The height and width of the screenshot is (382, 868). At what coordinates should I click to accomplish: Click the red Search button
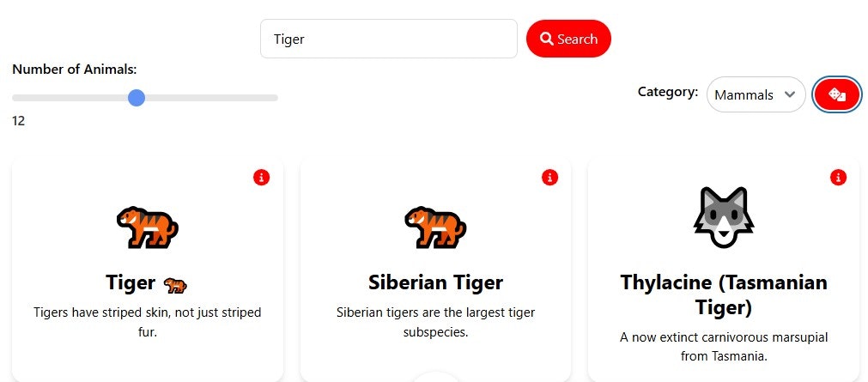click(x=568, y=39)
